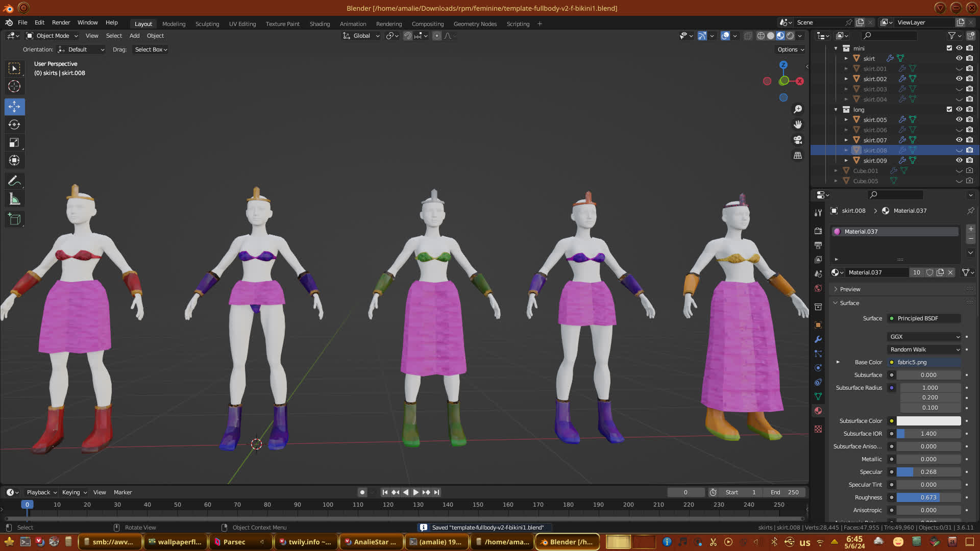
Task: Click the Add Cube tool
Action: (x=14, y=219)
